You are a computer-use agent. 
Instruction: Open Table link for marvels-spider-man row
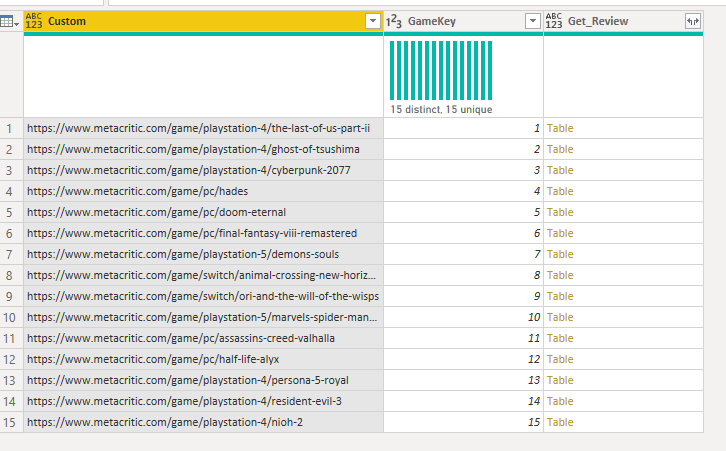coord(560,317)
